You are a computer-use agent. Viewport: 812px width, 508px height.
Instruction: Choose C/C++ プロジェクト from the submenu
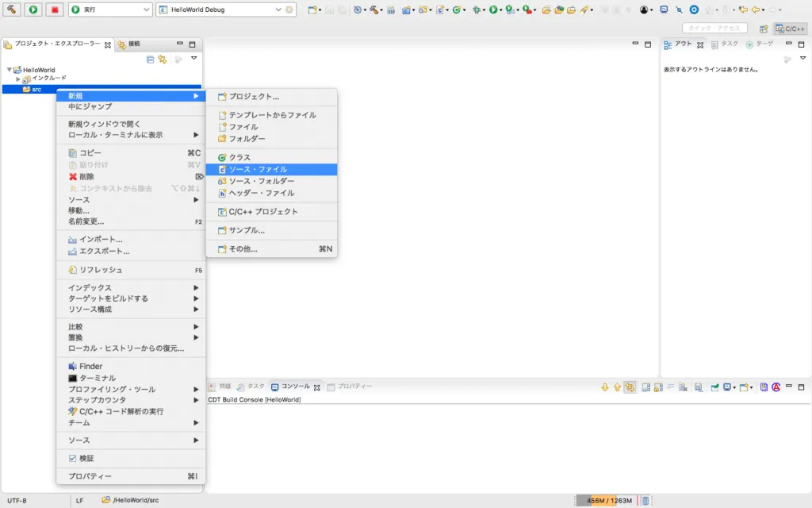271,211
